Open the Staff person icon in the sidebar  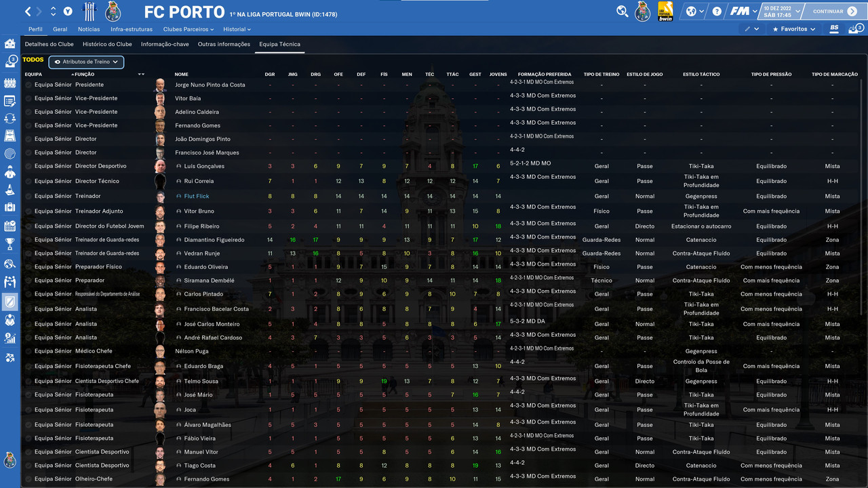coord(9,172)
